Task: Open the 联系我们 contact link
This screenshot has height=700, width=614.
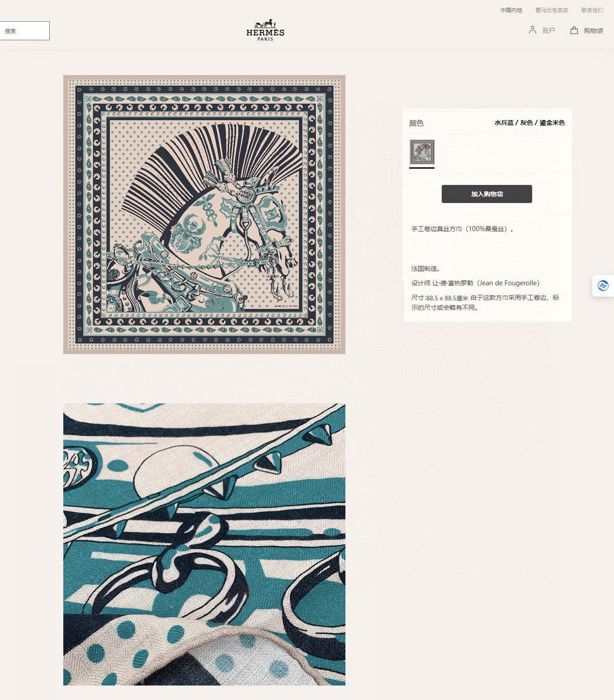Action: pyautogui.click(x=592, y=10)
